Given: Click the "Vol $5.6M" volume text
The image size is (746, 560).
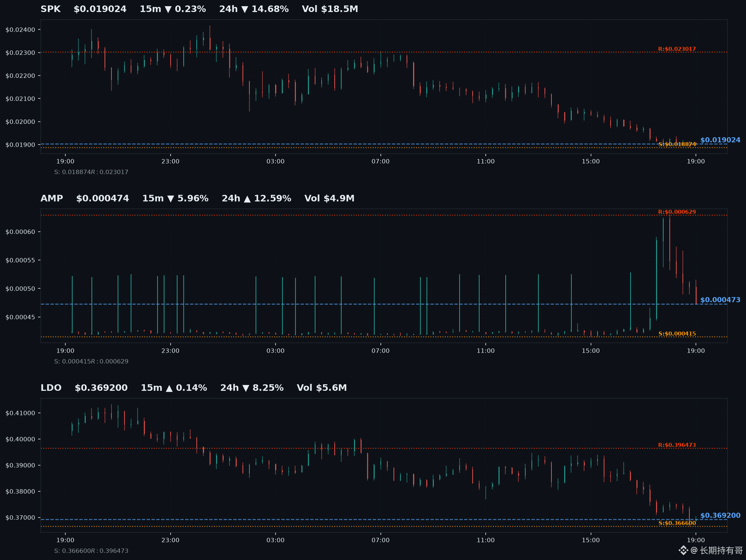Looking at the screenshot, I should (322, 388).
